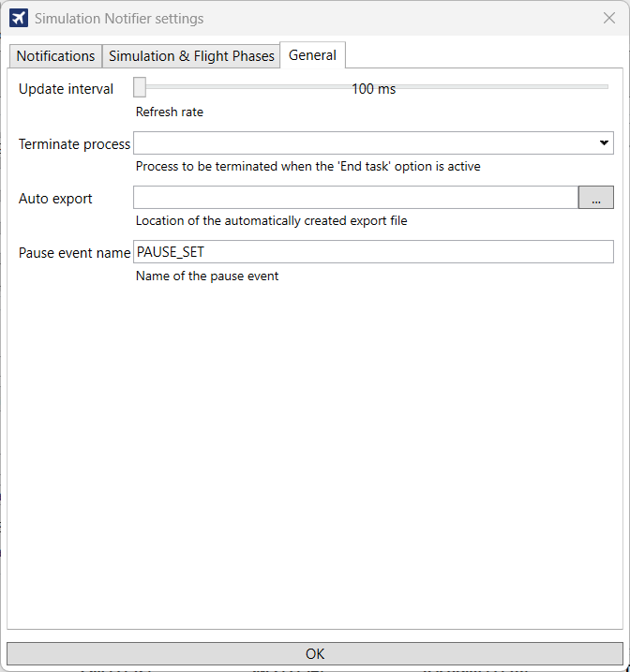Click the Auto export path field

pyautogui.click(x=355, y=198)
